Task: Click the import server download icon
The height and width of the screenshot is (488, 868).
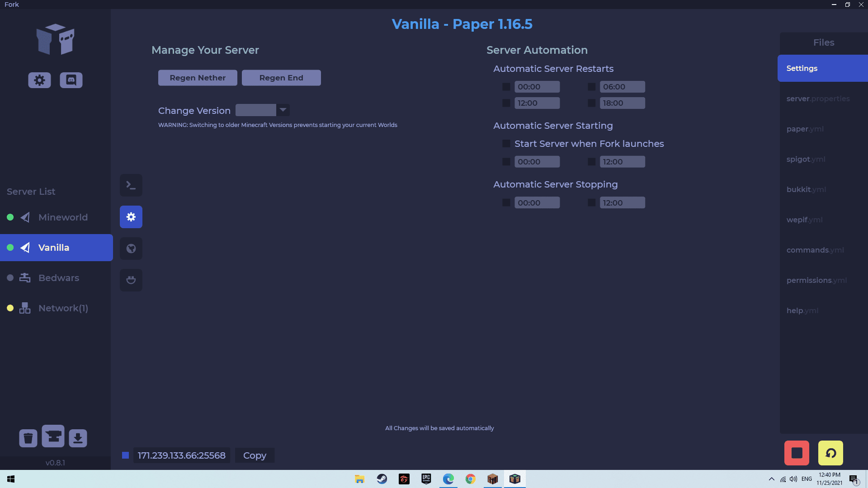Action: (78, 438)
